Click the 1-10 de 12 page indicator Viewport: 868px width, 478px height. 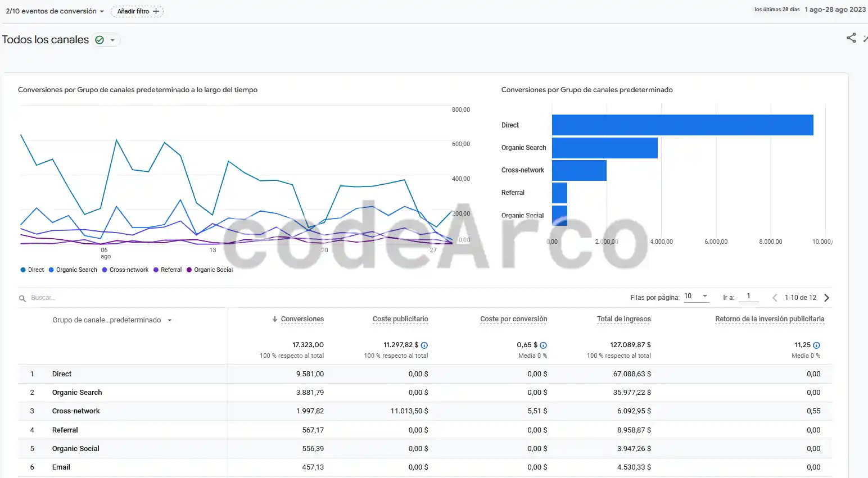point(801,298)
